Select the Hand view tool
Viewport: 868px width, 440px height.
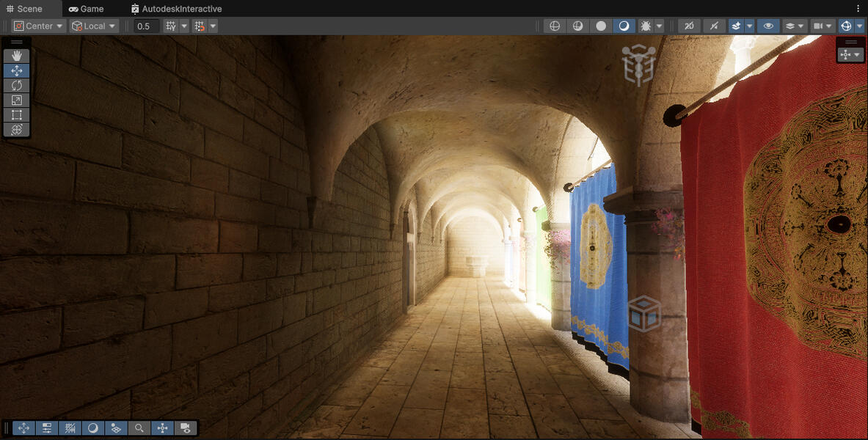point(16,56)
